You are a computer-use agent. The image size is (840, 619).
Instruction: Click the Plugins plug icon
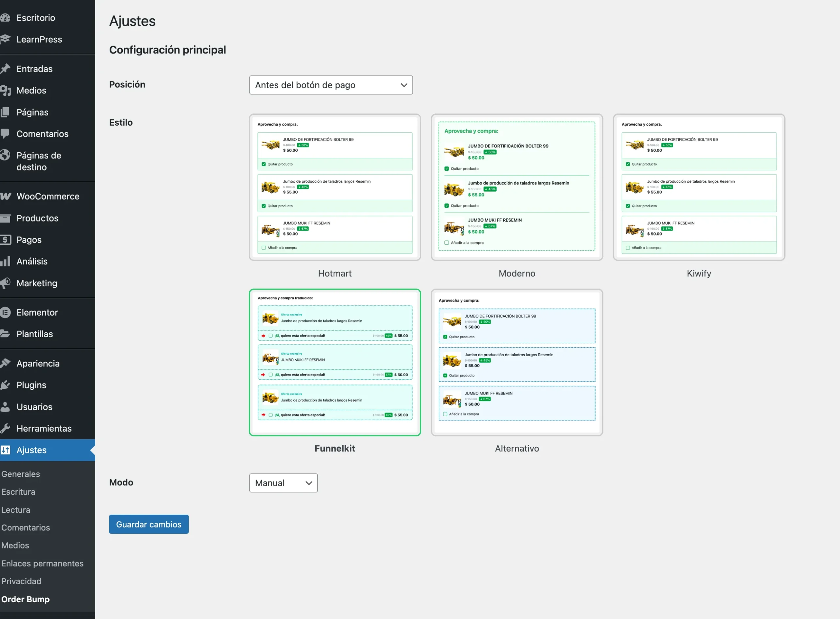pos(5,385)
